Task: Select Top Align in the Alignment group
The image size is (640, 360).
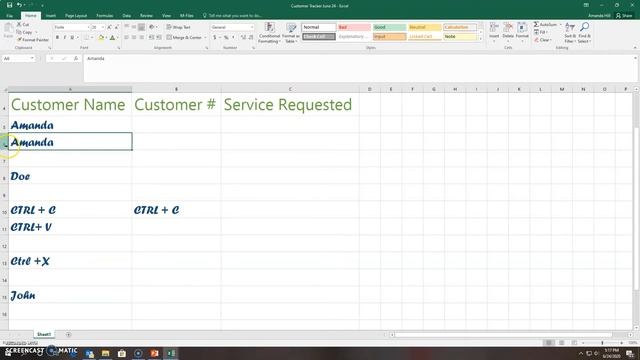Action: coord(127,27)
